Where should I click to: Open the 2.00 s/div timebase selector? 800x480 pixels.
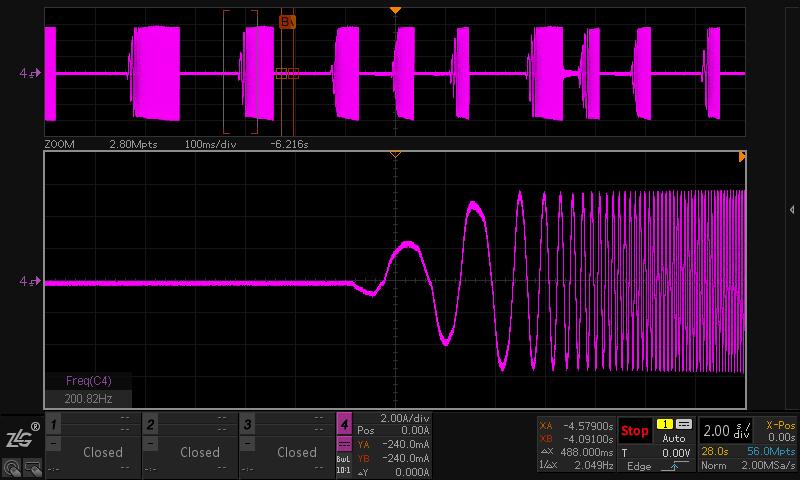(727, 431)
